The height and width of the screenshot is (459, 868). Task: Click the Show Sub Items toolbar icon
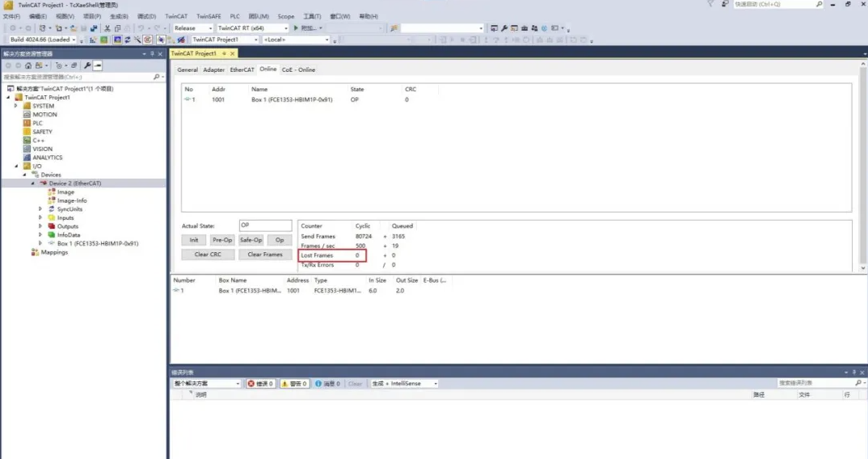(x=171, y=40)
